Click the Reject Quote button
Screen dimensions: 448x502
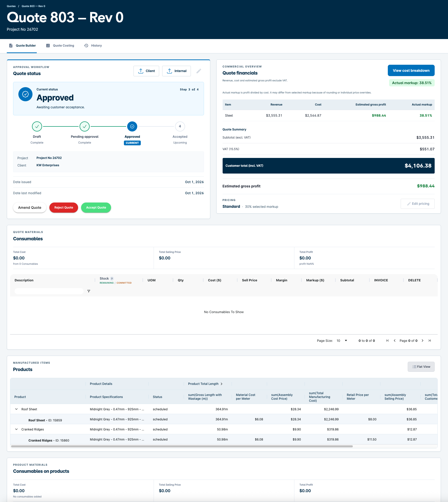tap(64, 208)
